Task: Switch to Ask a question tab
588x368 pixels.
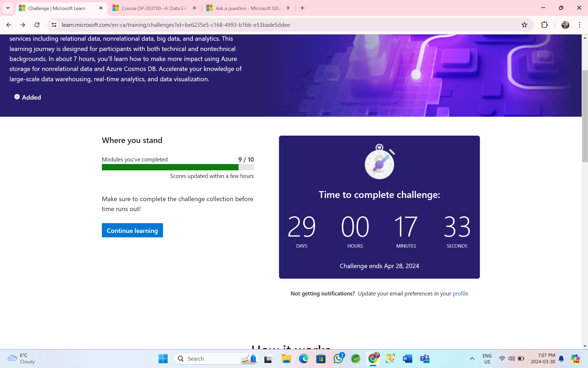Action: [248, 8]
